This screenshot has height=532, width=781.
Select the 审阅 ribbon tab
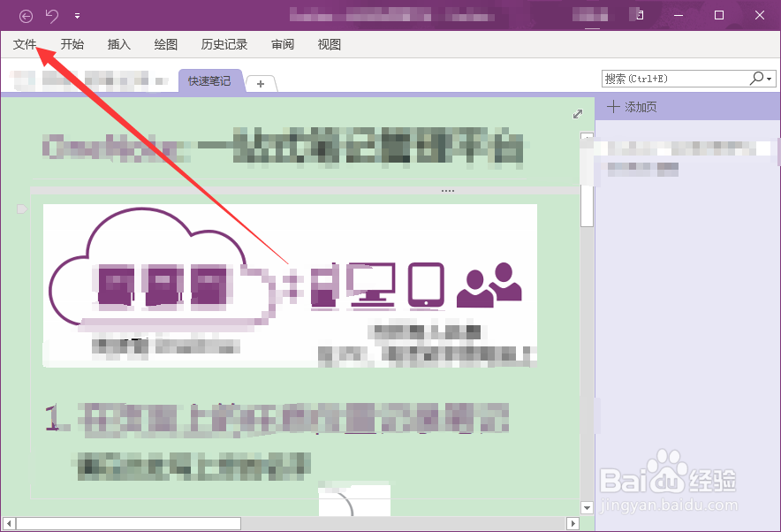pos(283,44)
